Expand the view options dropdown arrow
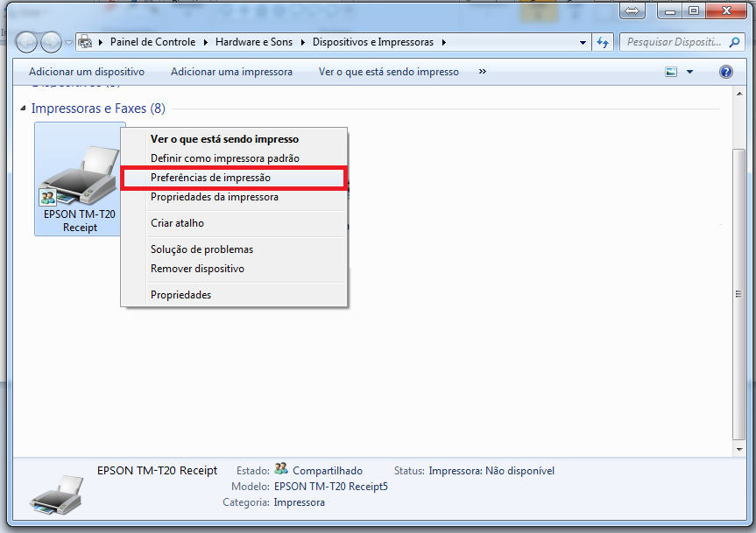756x533 pixels. coord(689,72)
